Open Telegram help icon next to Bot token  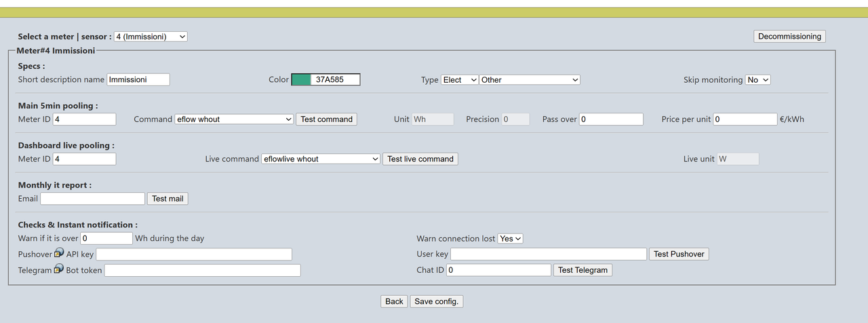[59, 269]
